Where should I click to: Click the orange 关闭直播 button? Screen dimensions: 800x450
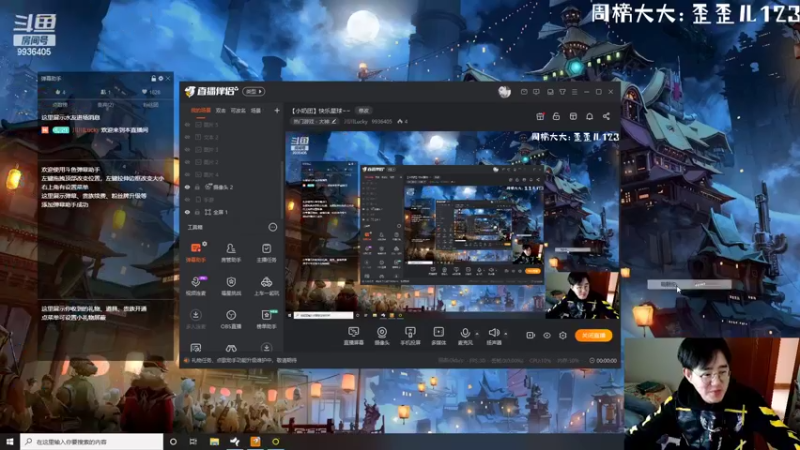click(593, 335)
